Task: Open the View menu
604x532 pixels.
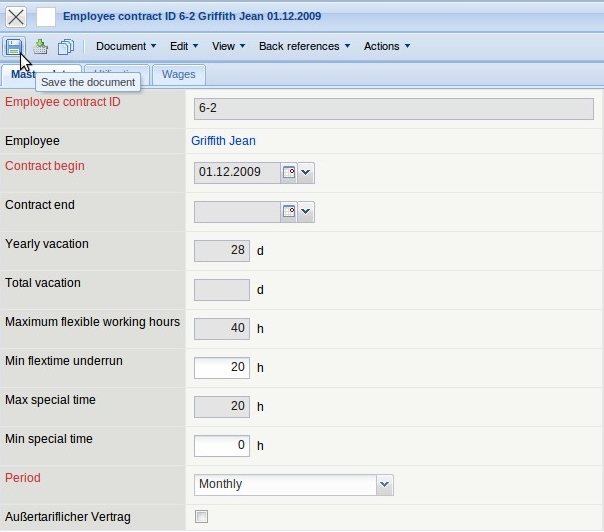Action: pos(228,46)
